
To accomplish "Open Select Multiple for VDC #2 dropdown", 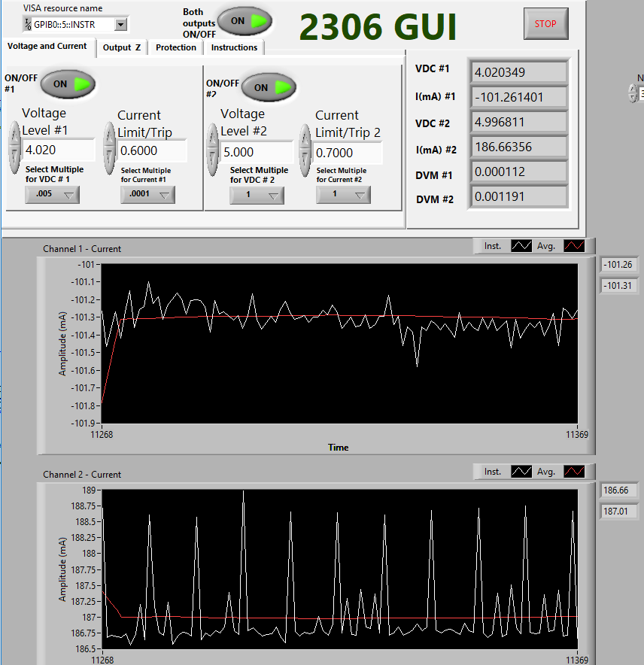I will pos(257,196).
